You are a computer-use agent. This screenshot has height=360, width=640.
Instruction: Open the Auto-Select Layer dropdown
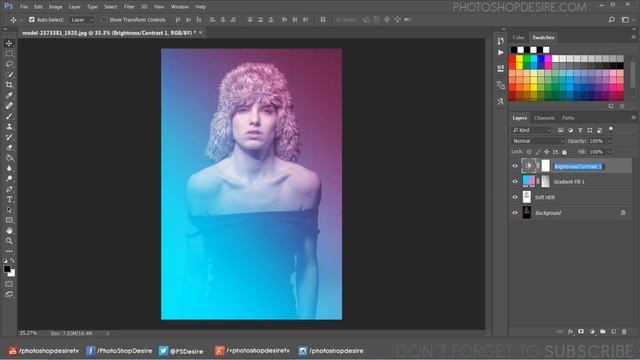(x=82, y=20)
